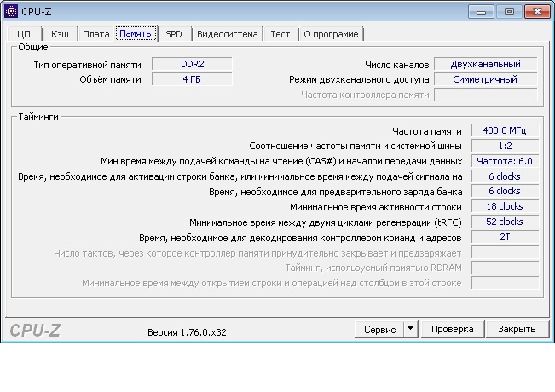This screenshot has width=555, height=392.
Task: Click the Частота: 6.0 CAS value
Action: (x=505, y=161)
